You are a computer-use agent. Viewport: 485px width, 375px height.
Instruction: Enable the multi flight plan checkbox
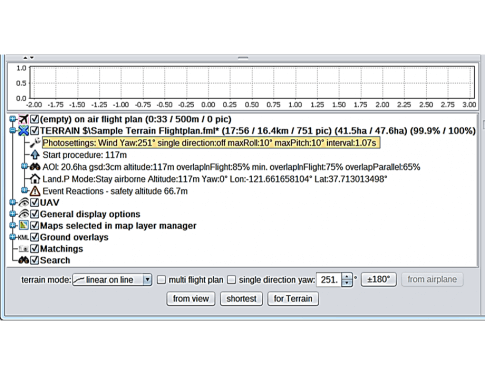click(x=161, y=279)
